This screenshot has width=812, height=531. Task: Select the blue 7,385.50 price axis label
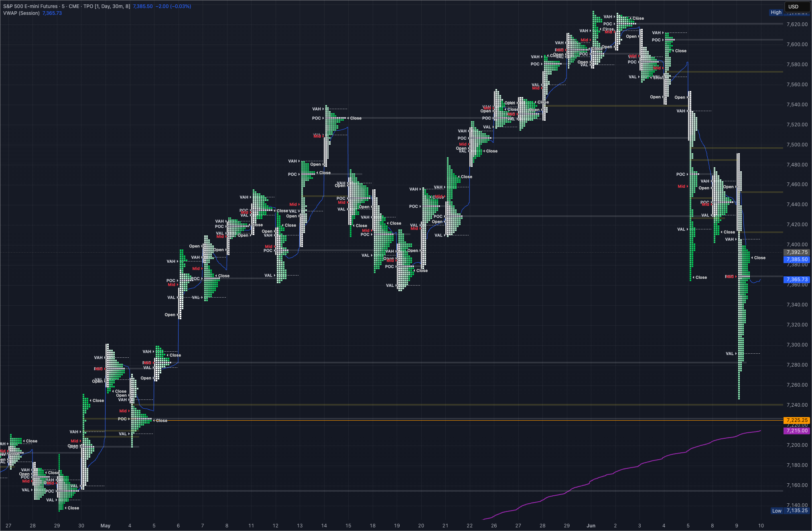click(797, 259)
